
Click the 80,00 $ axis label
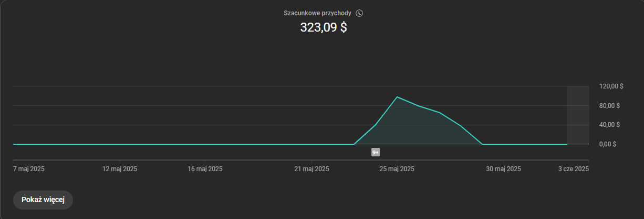(609, 106)
